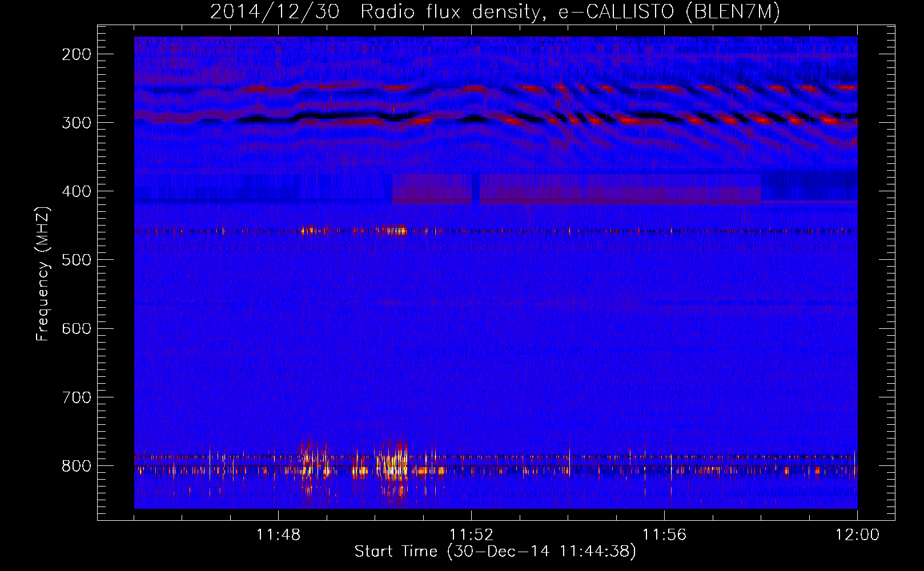This screenshot has width=924, height=571.
Task: Click the 600 frequency tick label
Action: [77, 328]
